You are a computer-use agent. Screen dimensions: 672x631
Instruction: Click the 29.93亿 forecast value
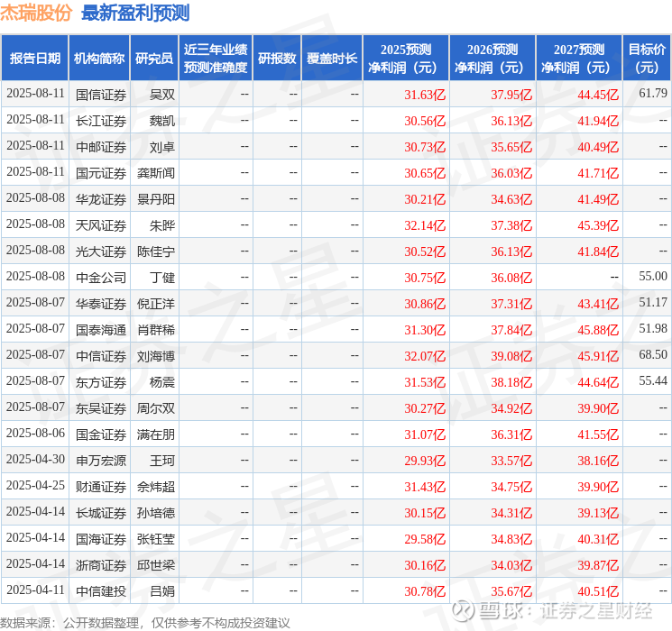coord(425,461)
